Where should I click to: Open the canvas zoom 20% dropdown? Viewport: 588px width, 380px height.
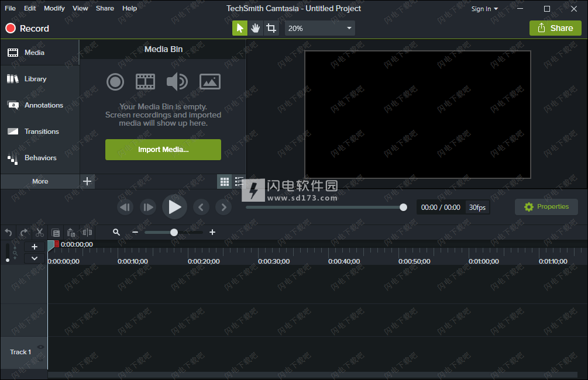tap(320, 28)
